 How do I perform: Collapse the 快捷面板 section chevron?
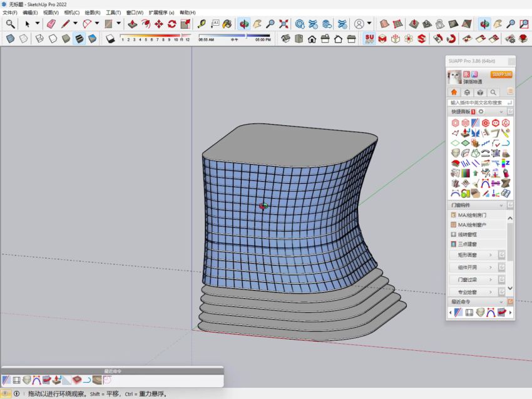click(x=501, y=111)
